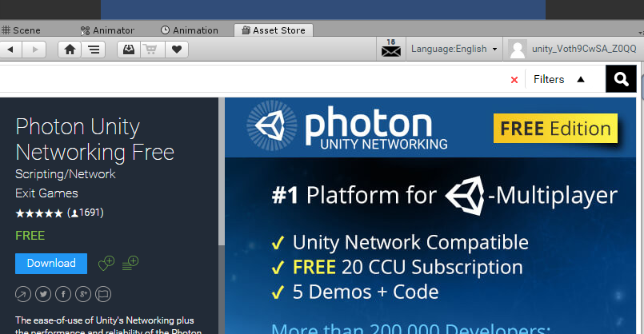Open the Language:English dropdown
This screenshot has width=644, height=334.
(x=454, y=49)
